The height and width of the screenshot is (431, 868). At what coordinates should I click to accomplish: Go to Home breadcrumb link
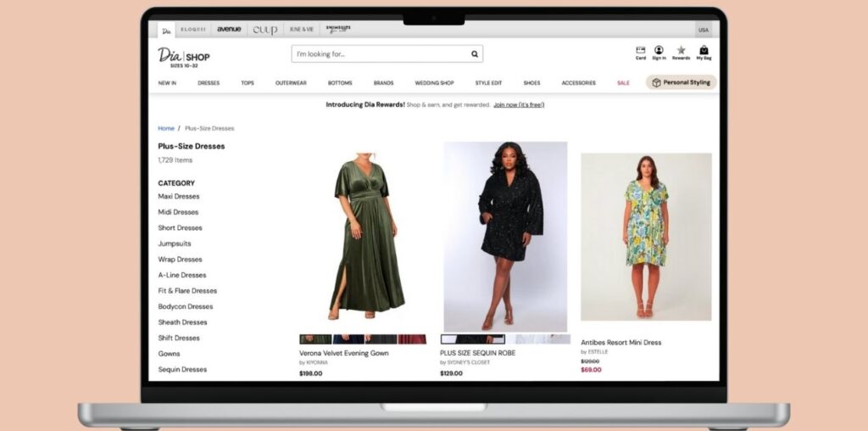(166, 128)
